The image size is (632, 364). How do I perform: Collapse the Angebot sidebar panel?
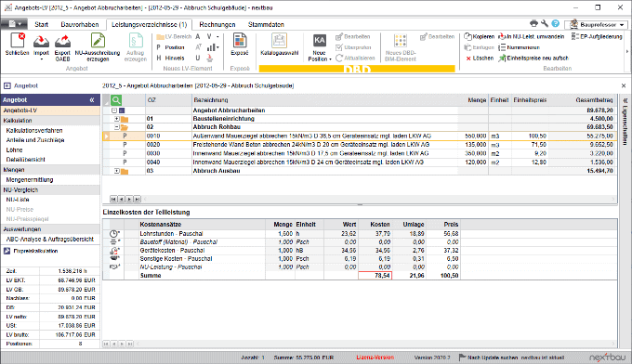click(x=92, y=100)
